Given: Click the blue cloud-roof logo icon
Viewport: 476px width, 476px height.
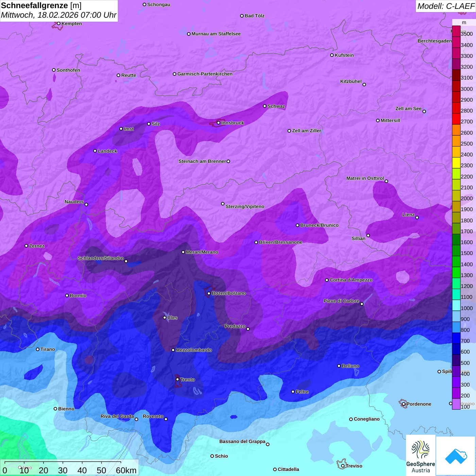Looking at the screenshot, I should tap(456, 456).
